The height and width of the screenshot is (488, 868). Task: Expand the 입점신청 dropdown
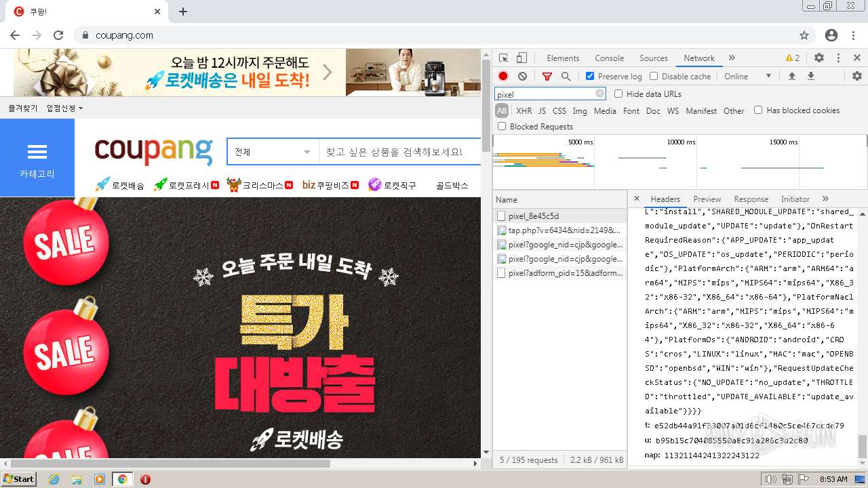[x=64, y=108]
